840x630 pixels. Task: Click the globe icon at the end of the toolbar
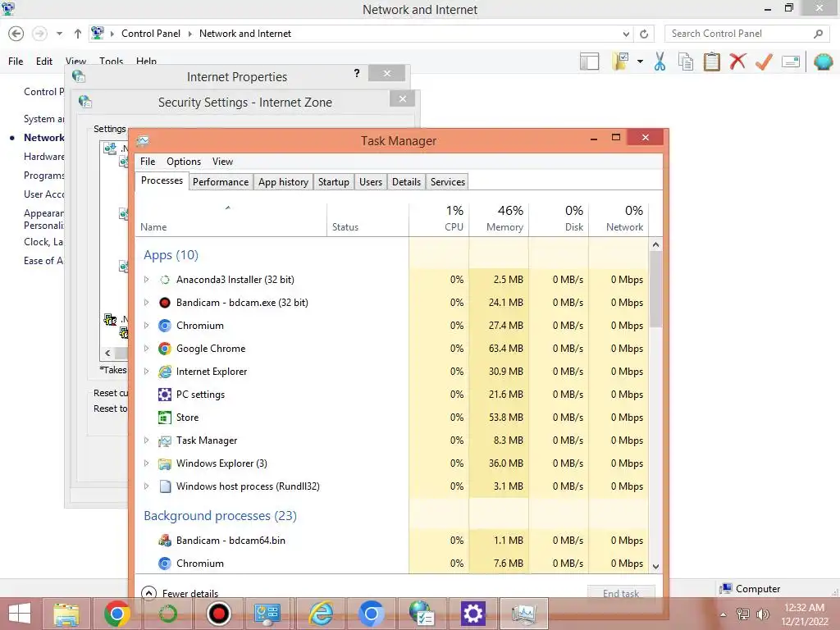coord(823,62)
